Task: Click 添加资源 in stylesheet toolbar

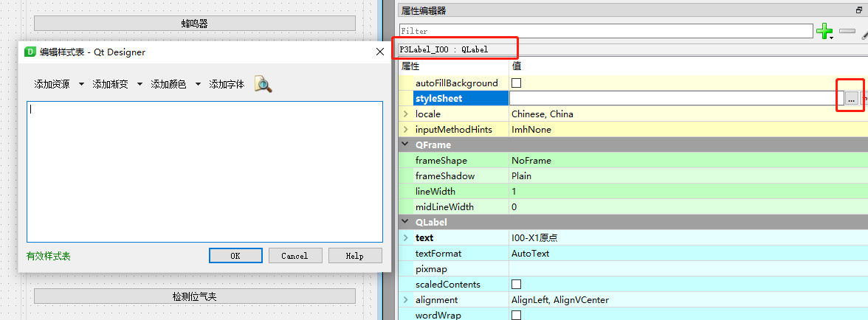Action: click(x=52, y=85)
